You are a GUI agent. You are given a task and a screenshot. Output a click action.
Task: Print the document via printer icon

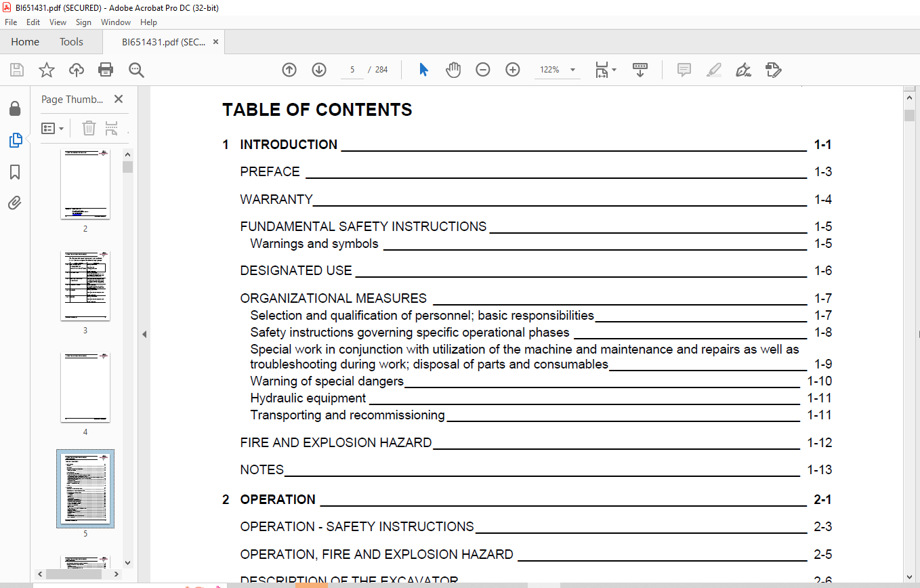106,70
